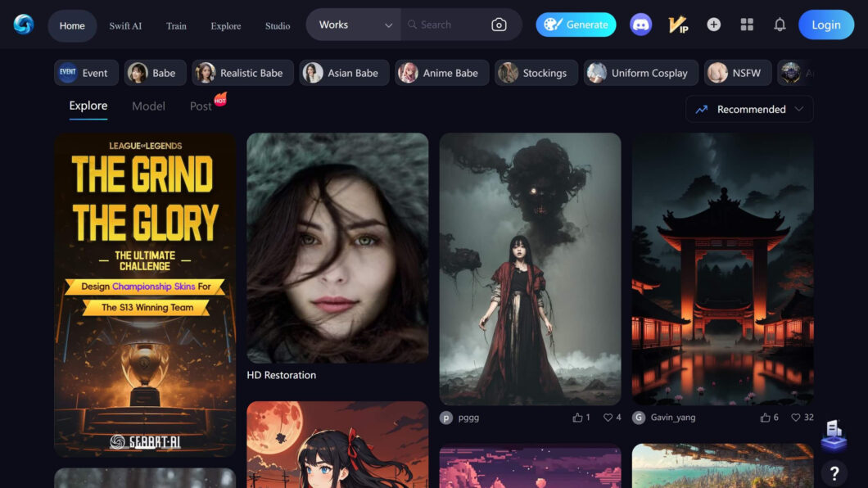Open the Discord community icon
The width and height of the screenshot is (868, 488).
point(641,25)
